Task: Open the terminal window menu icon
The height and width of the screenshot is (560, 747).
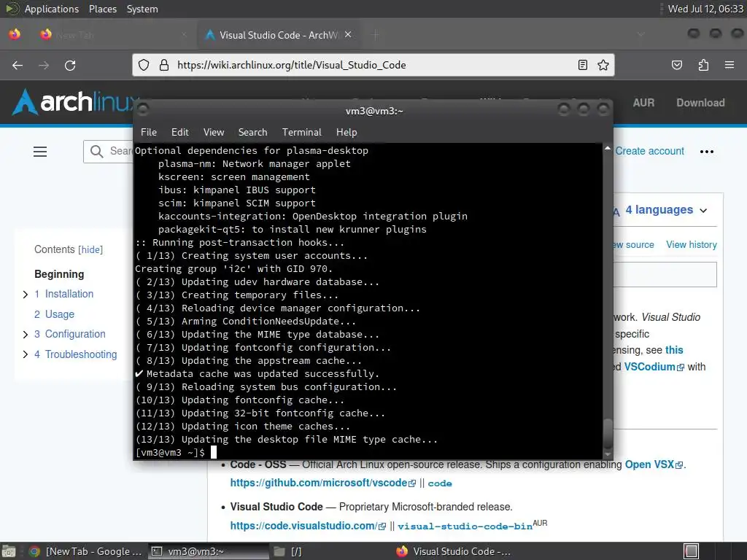Action: coord(143,110)
